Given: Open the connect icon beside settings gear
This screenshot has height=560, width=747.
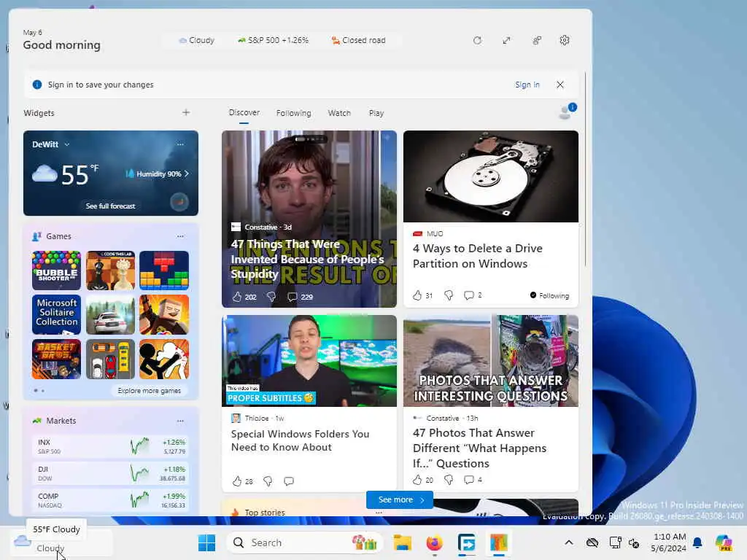Looking at the screenshot, I should tap(537, 41).
